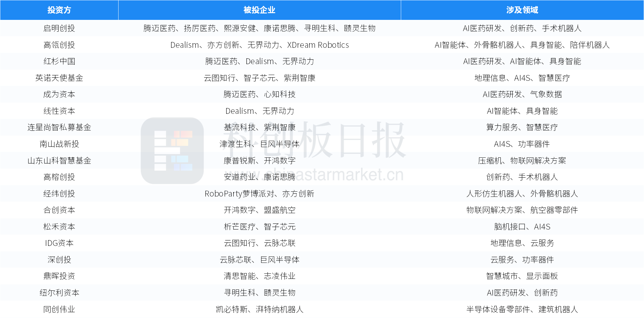Screen dimensions: 644x318
Task: Click the 涉及领域 column header
Action: [x=522, y=10]
